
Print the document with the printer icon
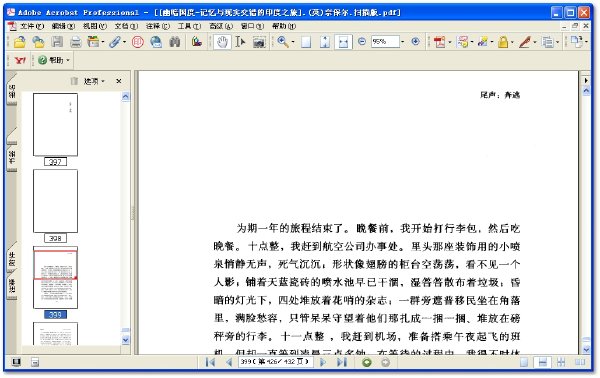click(x=75, y=42)
